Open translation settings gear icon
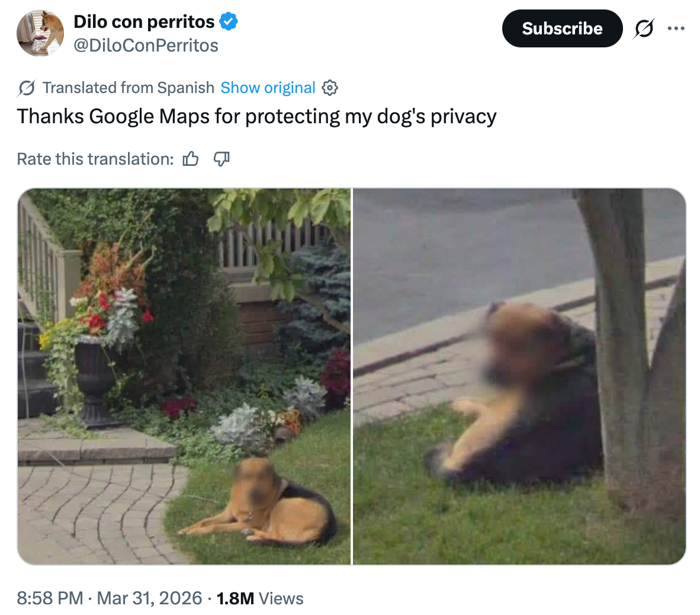The width and height of the screenshot is (700, 615). pos(330,88)
